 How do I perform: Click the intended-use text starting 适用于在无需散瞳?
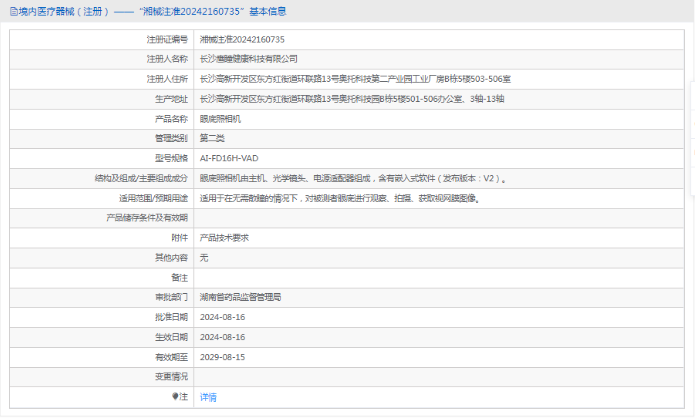click(x=340, y=199)
